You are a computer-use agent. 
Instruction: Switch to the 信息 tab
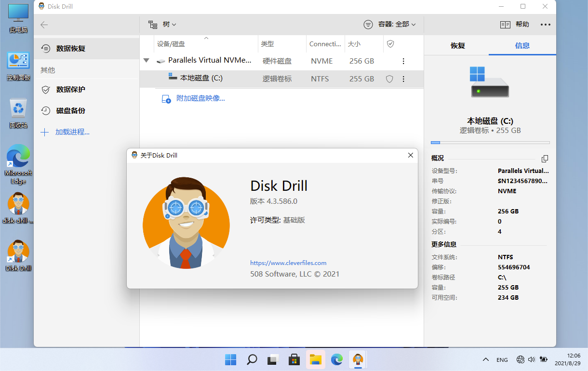(522, 46)
